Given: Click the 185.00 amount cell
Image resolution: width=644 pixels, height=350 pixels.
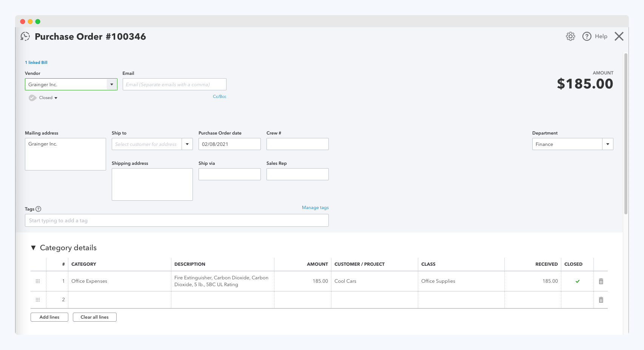Looking at the screenshot, I should coord(303,281).
